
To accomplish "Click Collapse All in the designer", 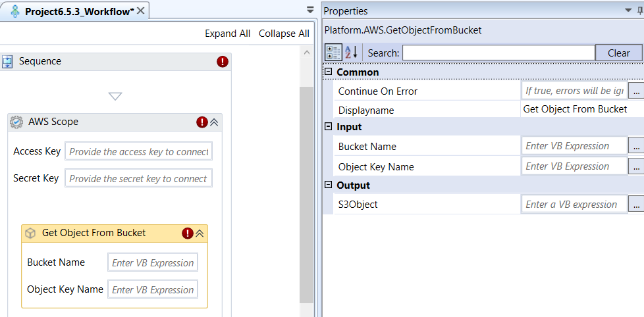I will 284,34.
